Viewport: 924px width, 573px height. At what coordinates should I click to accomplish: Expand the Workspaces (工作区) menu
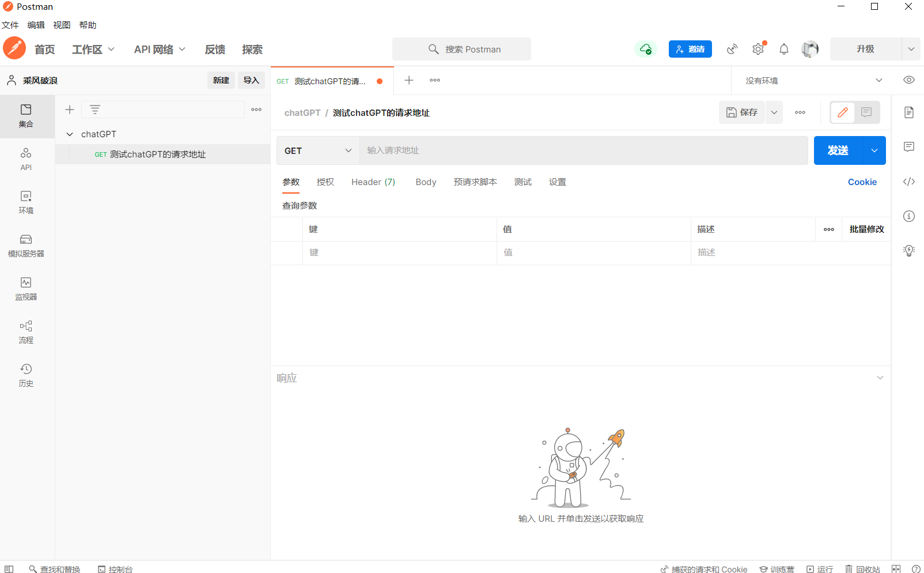pos(93,50)
